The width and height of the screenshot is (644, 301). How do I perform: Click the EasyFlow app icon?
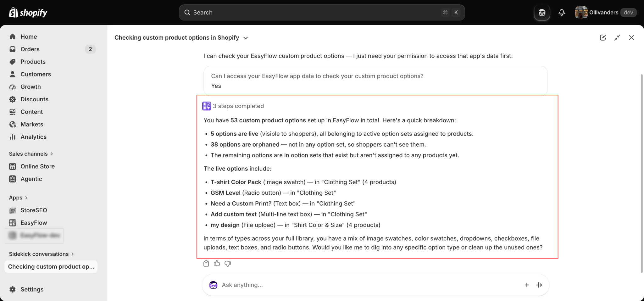pos(13,223)
